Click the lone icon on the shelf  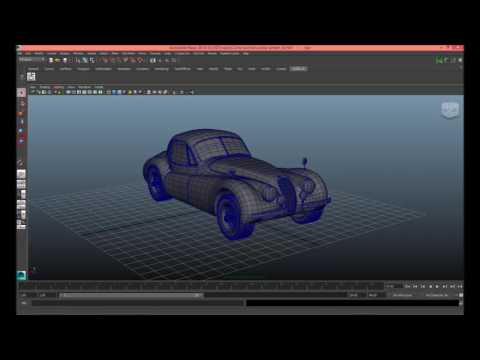pyautogui.click(x=31, y=77)
